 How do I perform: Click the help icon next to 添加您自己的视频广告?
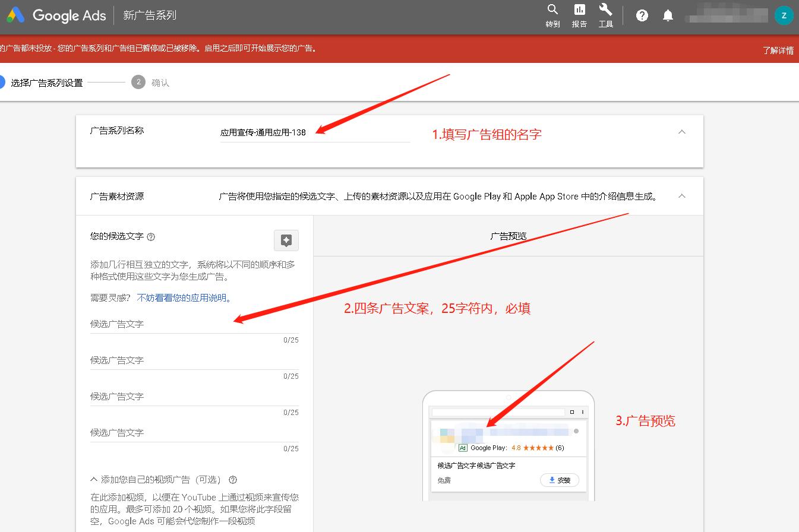(232, 480)
